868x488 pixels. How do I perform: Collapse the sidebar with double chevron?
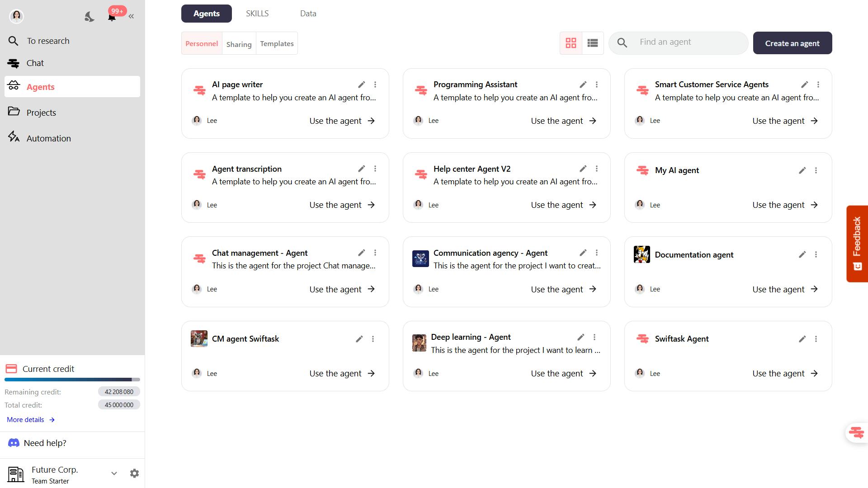131,17
